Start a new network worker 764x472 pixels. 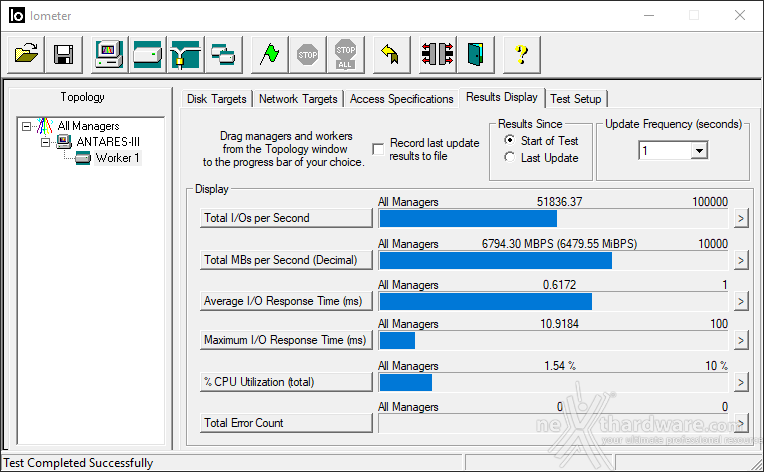coord(185,54)
